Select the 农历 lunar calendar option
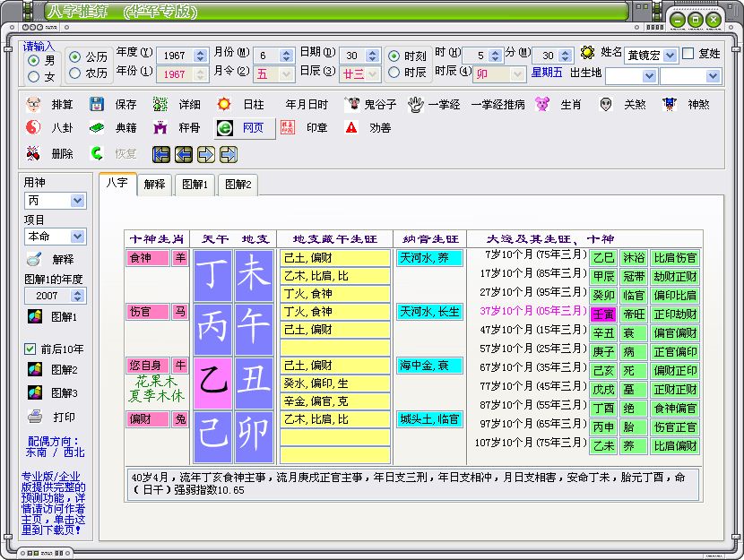 74,73
